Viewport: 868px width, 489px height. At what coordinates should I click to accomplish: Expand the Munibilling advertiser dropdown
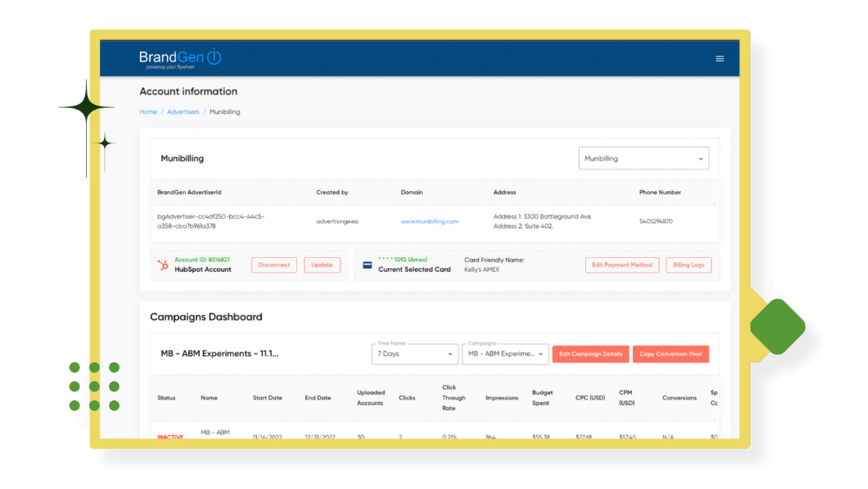[x=643, y=158]
